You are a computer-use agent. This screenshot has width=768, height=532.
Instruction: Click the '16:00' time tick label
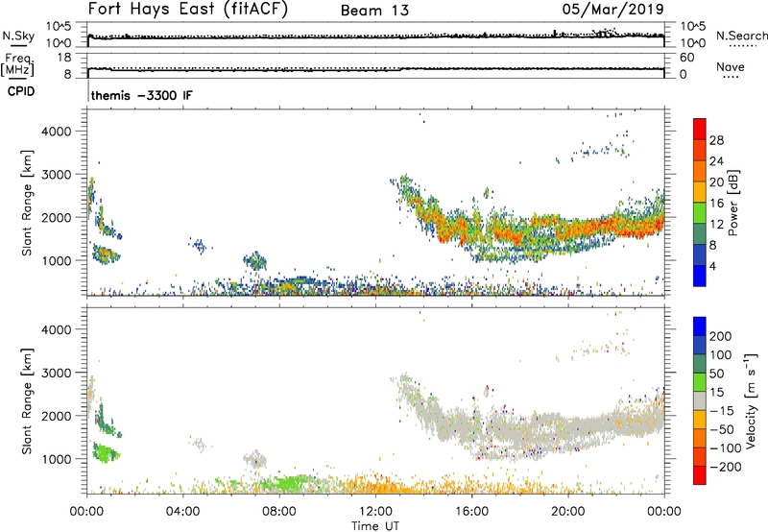(471, 512)
